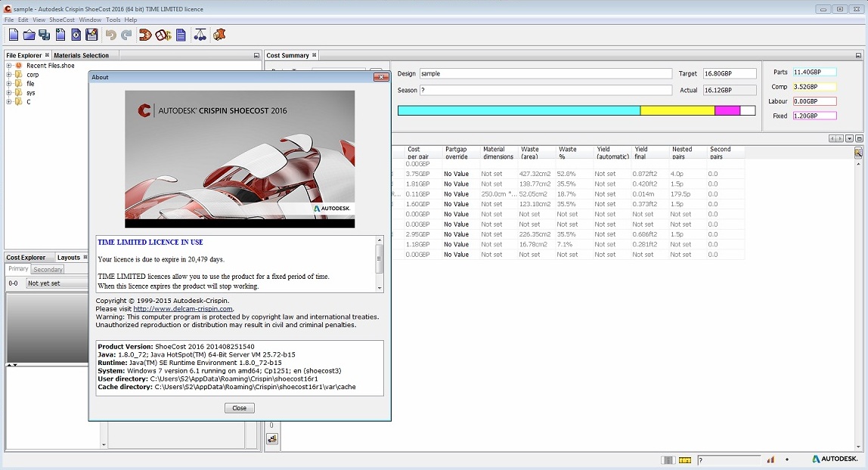This screenshot has height=470, width=868.
Task: Click the toolbar icon showing a page with a green mark
Action: (x=60, y=35)
